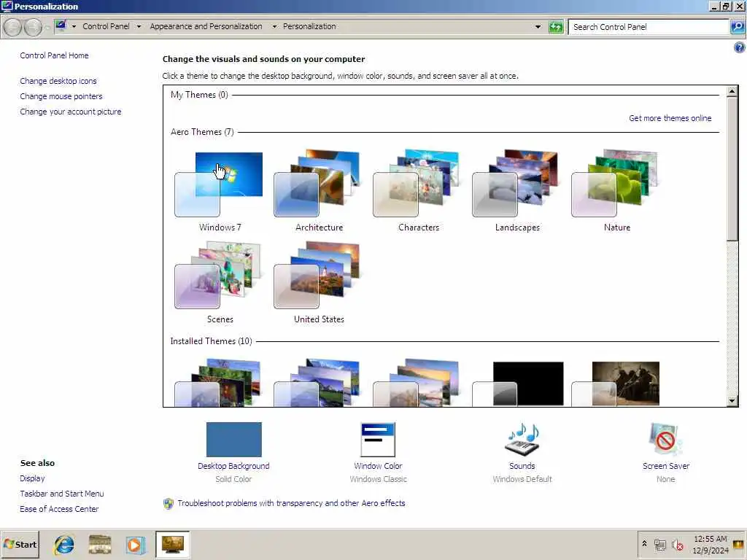Click the tray icon right of clock

click(x=738, y=544)
